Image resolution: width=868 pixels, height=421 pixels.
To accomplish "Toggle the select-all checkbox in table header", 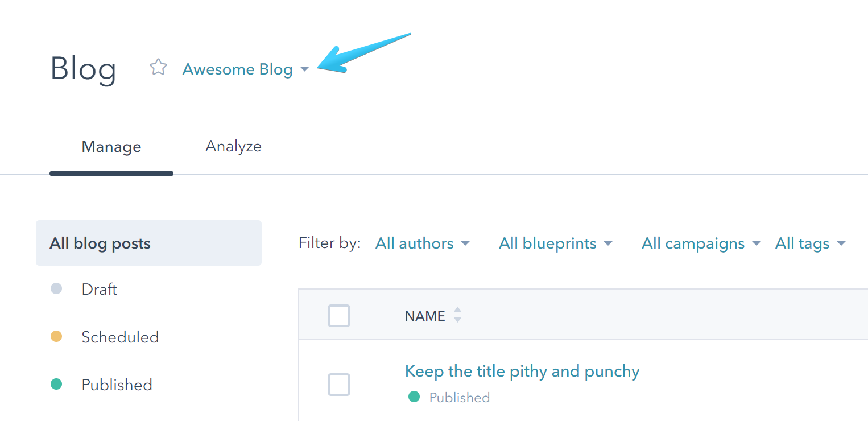I will (x=339, y=316).
